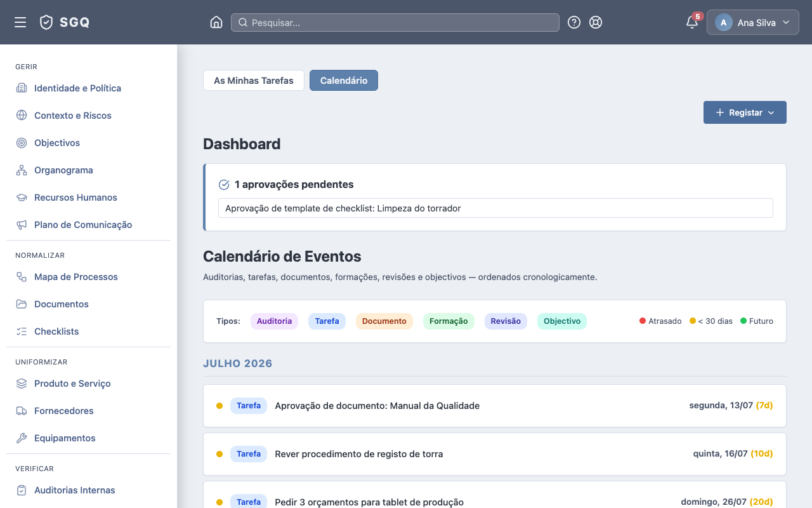The width and height of the screenshot is (812, 508).
Task: Click the Produto e Serviço layers icon
Action: coord(22,384)
